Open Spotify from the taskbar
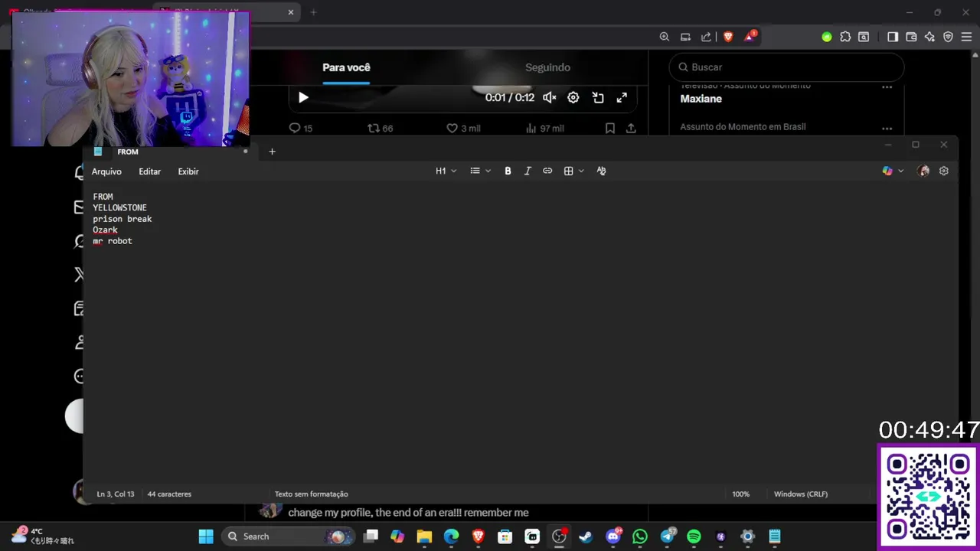The height and width of the screenshot is (551, 980). click(x=694, y=536)
